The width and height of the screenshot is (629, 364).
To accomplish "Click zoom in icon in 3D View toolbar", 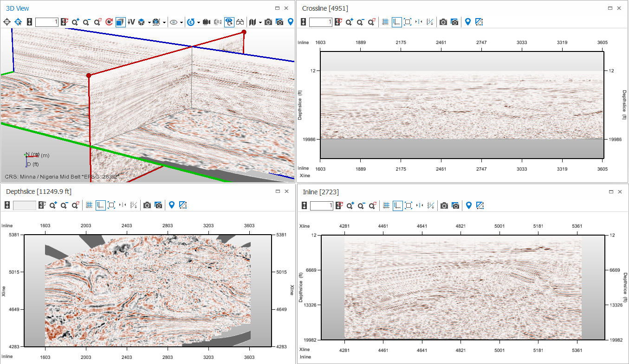I will click(76, 22).
